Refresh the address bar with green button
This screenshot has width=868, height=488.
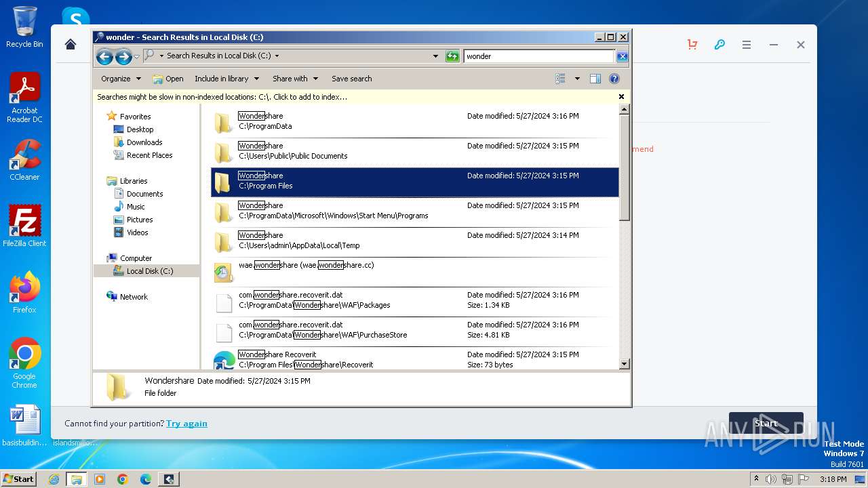point(452,56)
